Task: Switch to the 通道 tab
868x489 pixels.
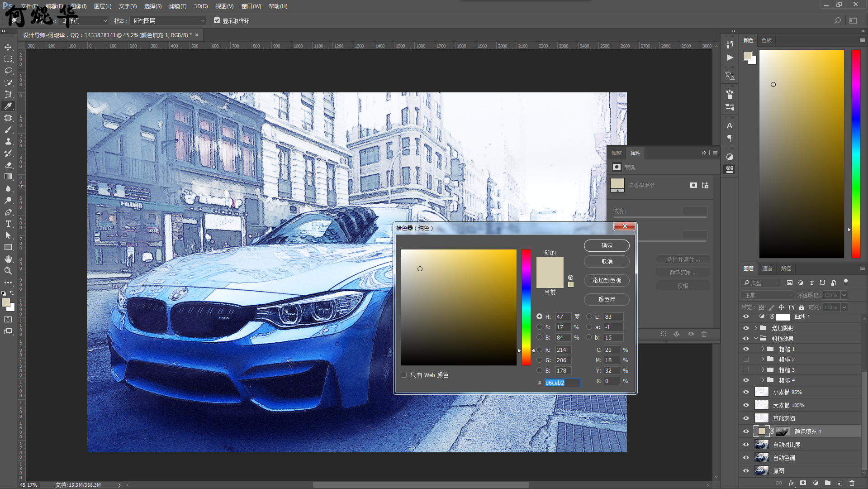Action: [767, 268]
